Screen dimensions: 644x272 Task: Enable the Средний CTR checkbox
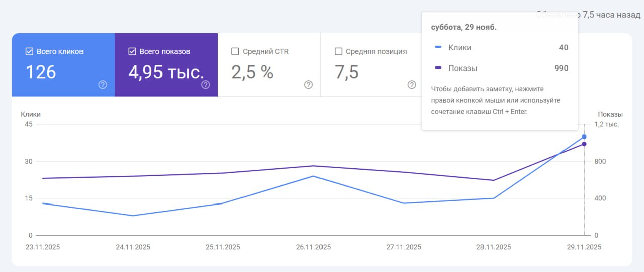235,51
